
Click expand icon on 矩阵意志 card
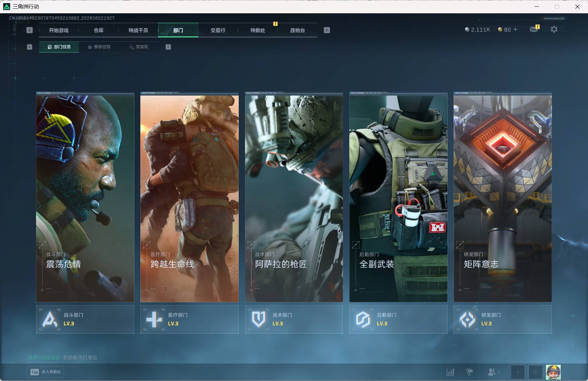click(x=460, y=245)
